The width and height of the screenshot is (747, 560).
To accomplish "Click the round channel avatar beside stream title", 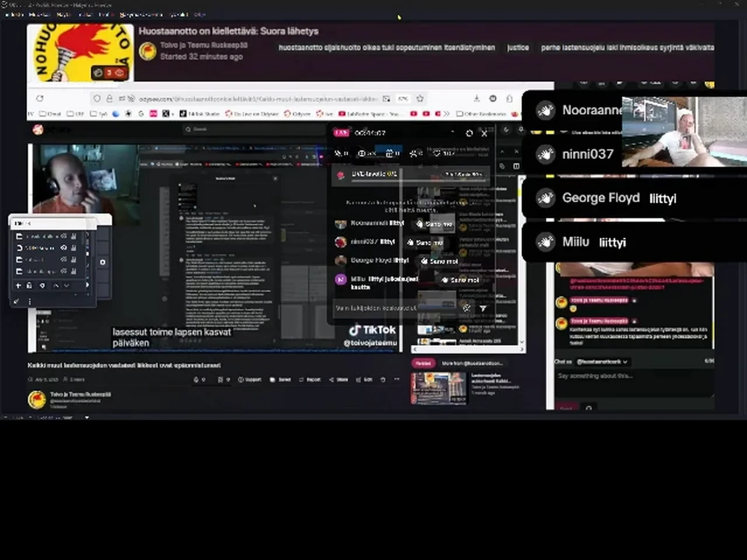I will coord(148,51).
